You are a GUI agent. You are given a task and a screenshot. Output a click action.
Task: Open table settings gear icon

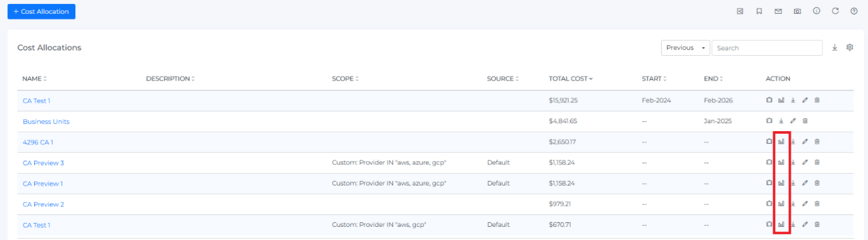(850, 47)
